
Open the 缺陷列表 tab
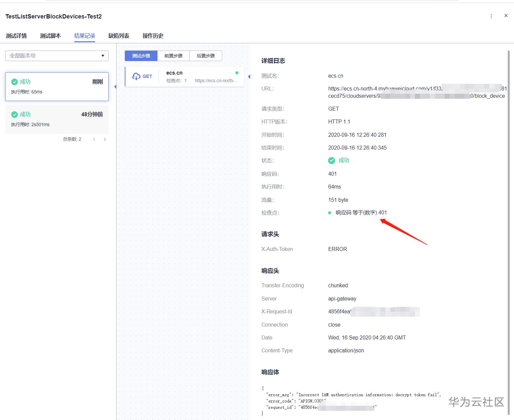tap(119, 36)
